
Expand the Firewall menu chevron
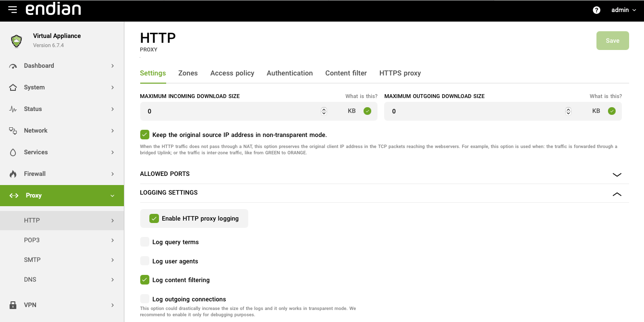point(113,174)
